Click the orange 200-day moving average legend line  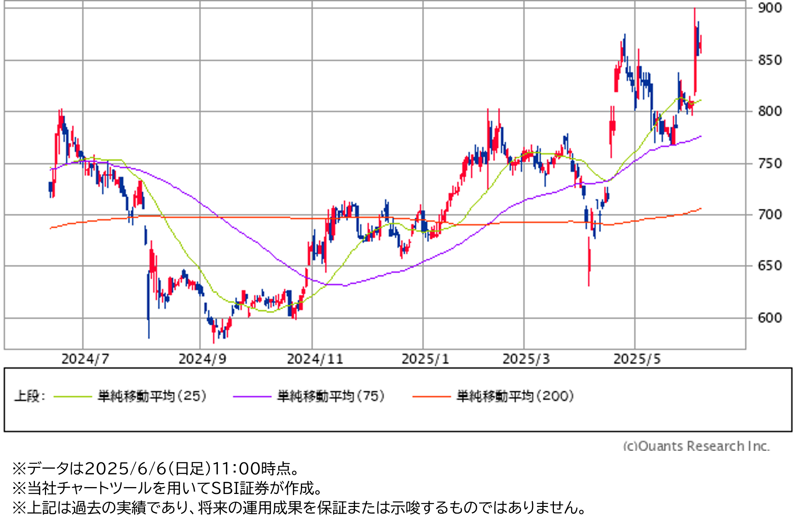(x=431, y=397)
